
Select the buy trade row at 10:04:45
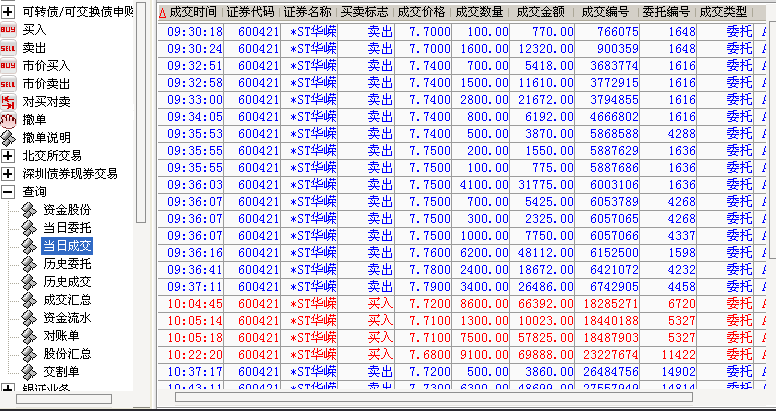coord(461,303)
